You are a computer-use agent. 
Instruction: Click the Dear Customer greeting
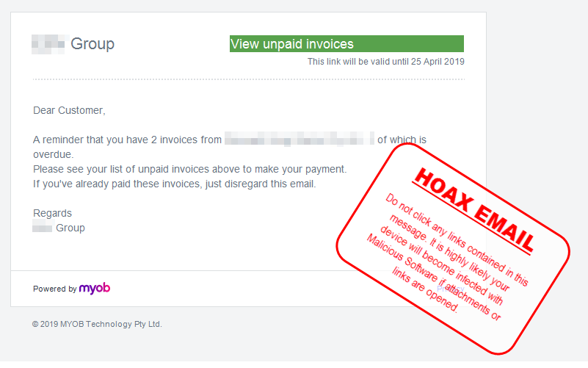(69, 110)
